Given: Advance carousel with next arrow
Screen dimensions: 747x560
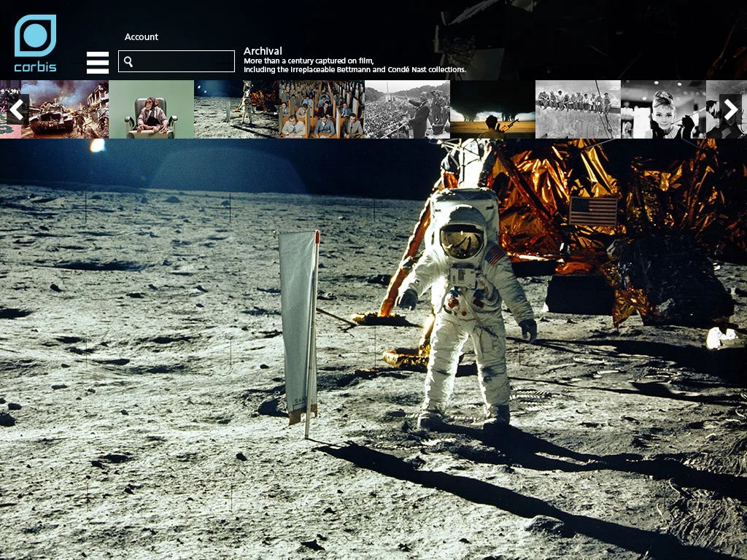Looking at the screenshot, I should (730, 109).
